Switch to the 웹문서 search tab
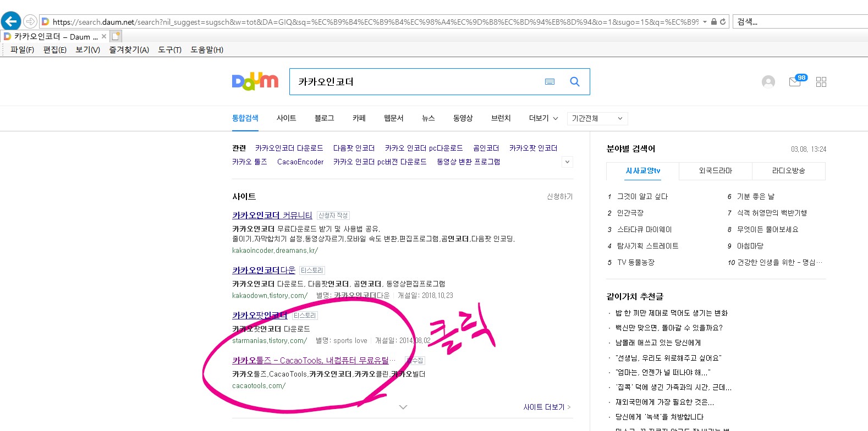Image resolution: width=868 pixels, height=431 pixels. 394,118
